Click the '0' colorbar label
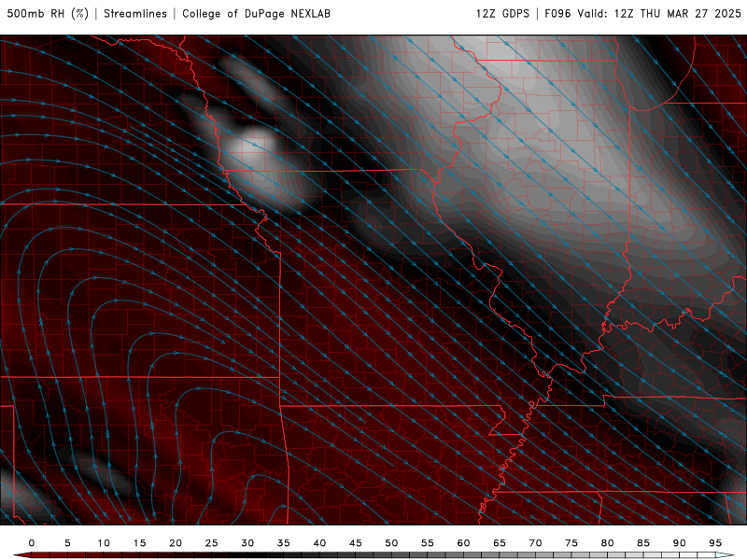 (x=32, y=543)
